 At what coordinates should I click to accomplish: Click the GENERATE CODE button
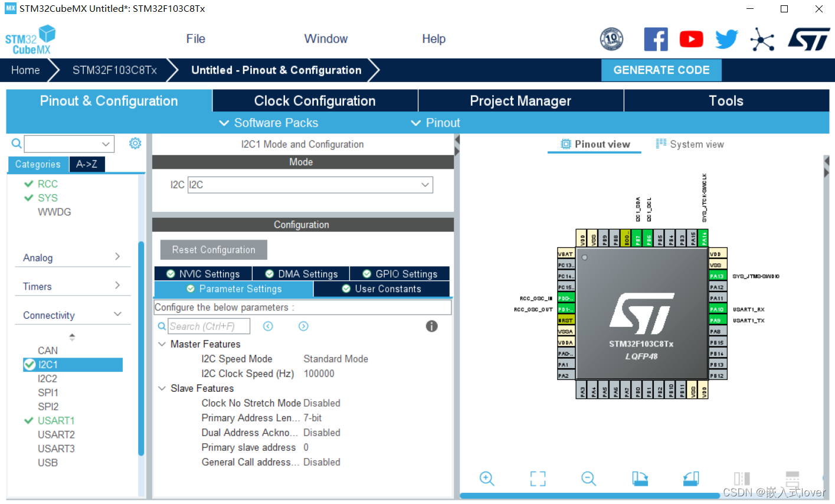click(661, 70)
